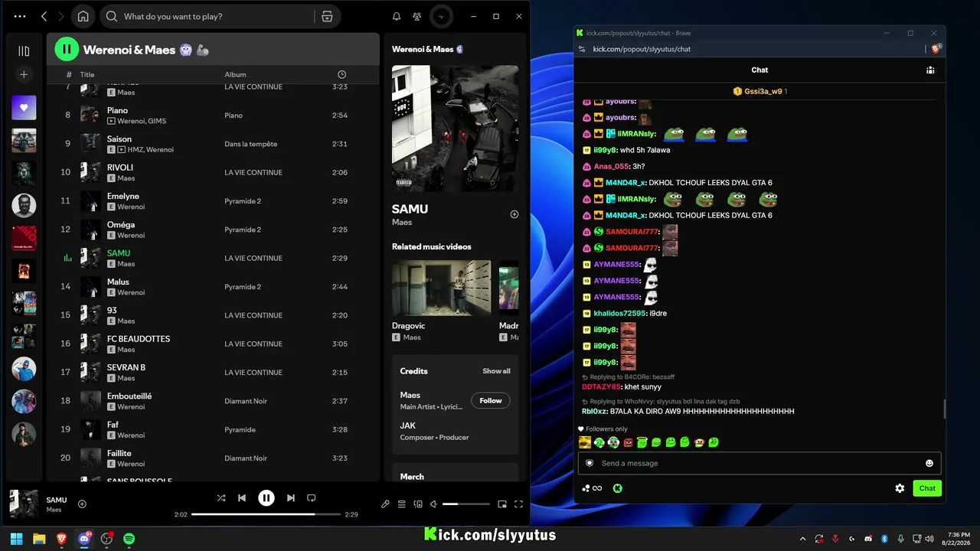
Task: Open Discord from the taskbar
Action: point(84,539)
